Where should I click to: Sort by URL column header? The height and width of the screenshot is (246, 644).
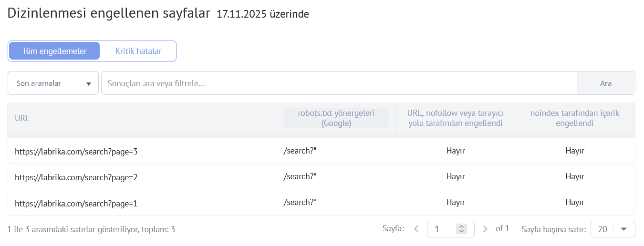click(22, 118)
